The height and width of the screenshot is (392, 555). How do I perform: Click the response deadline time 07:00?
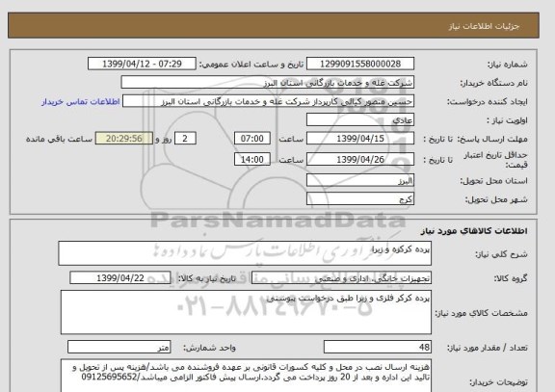252,139
